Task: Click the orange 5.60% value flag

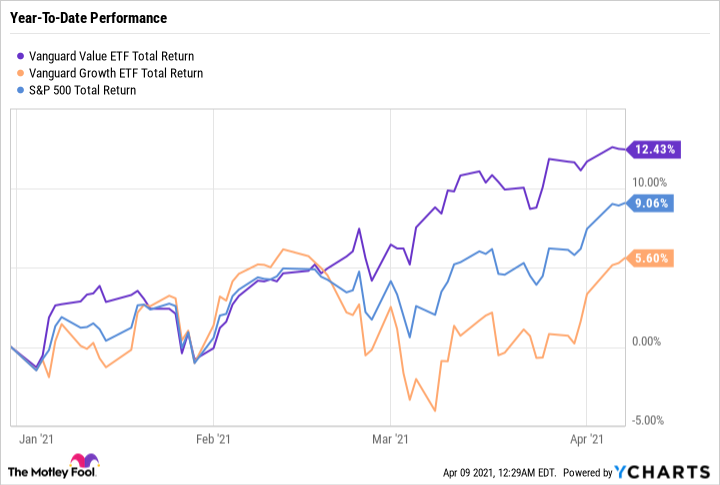Action: point(654,257)
